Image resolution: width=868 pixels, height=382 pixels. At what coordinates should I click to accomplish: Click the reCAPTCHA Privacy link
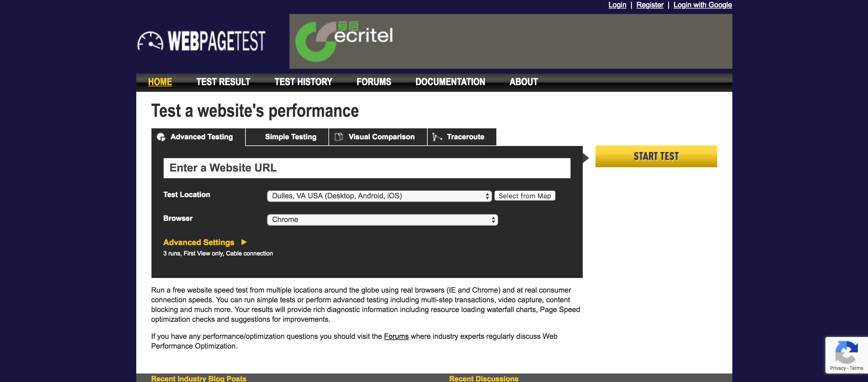point(838,368)
